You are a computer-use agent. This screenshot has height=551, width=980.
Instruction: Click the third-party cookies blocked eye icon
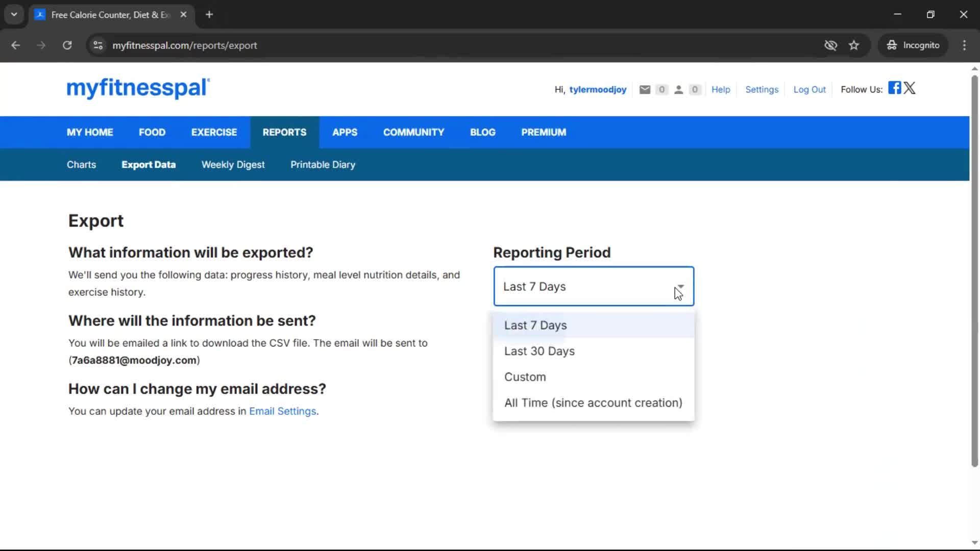[x=830, y=45]
